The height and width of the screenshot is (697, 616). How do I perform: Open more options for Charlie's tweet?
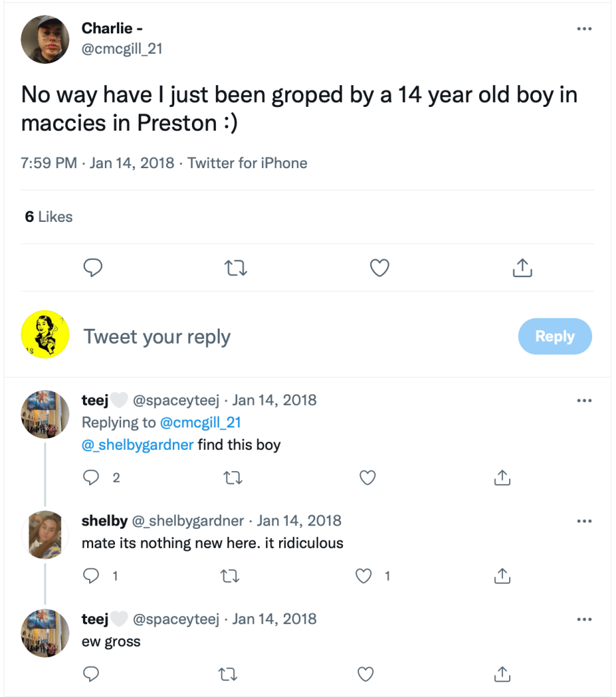click(x=584, y=29)
